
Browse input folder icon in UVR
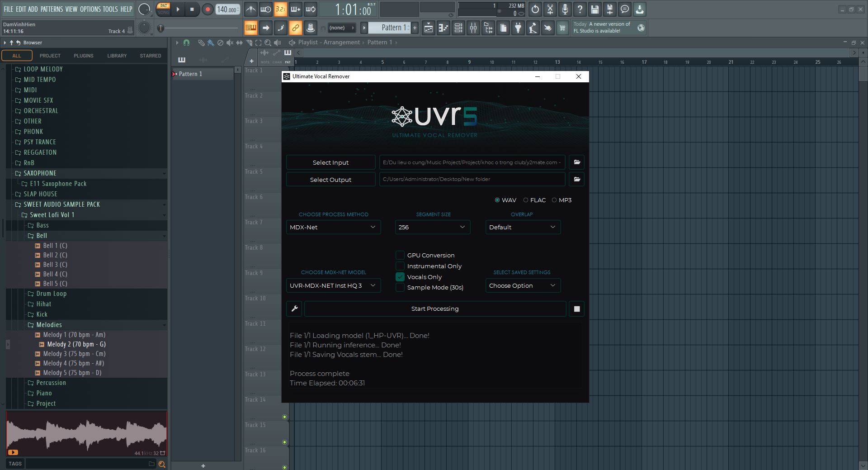(577, 162)
